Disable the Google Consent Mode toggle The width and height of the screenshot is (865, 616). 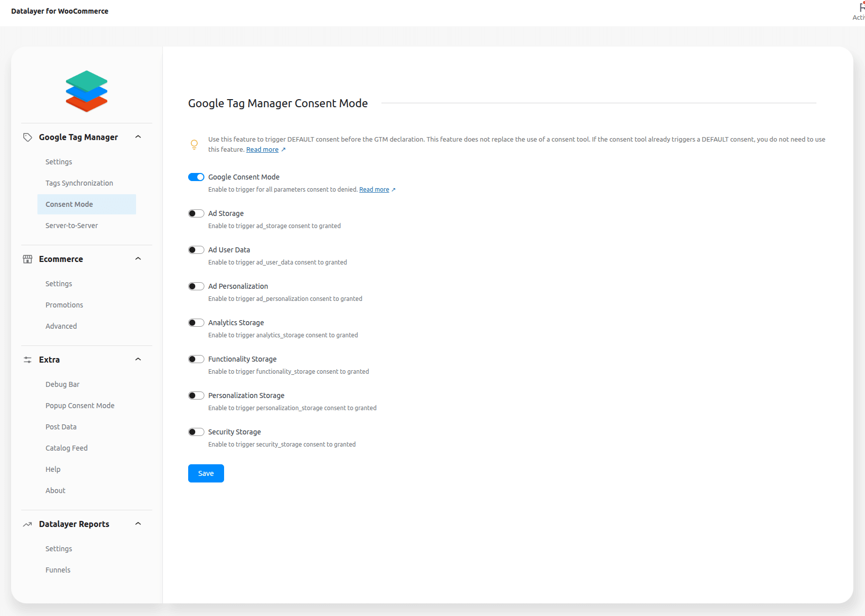[x=196, y=177]
